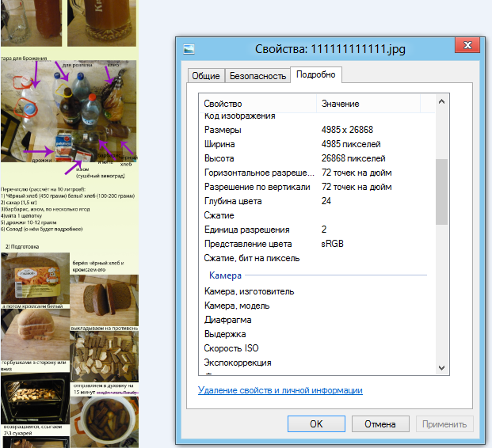Click the Значение column header

368,104
